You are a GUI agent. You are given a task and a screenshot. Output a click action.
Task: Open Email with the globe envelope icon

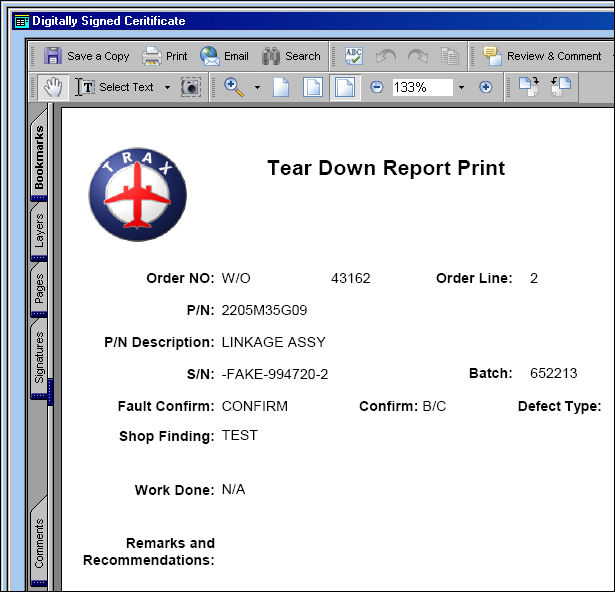pos(210,56)
